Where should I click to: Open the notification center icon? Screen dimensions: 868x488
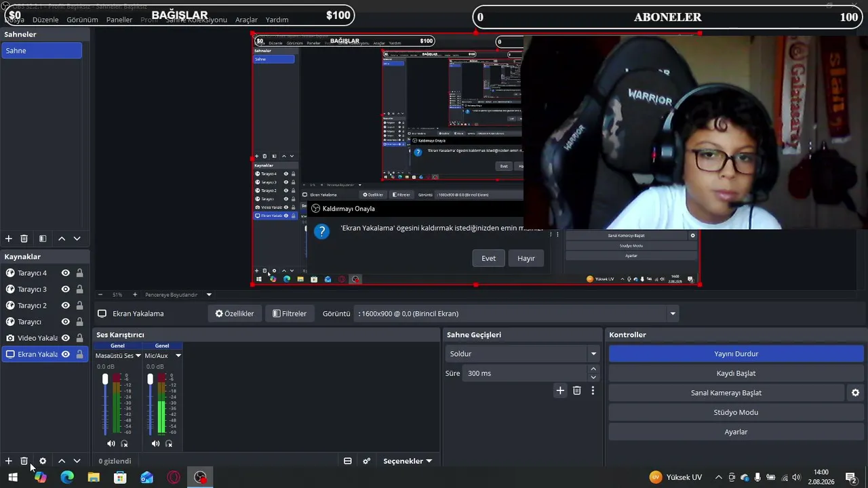point(851,477)
